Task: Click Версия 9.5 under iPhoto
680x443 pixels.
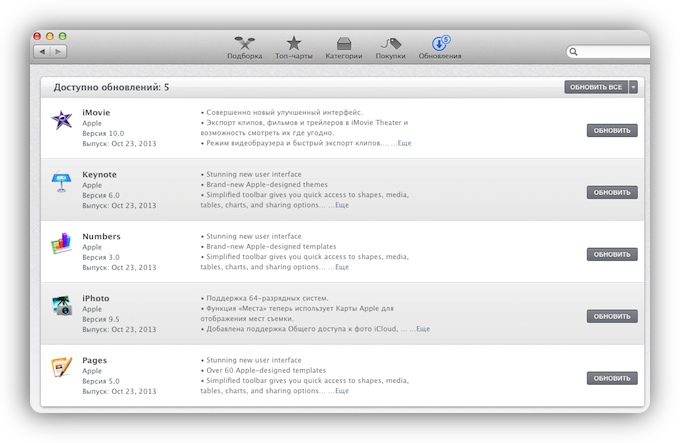Action: pyautogui.click(x=101, y=319)
